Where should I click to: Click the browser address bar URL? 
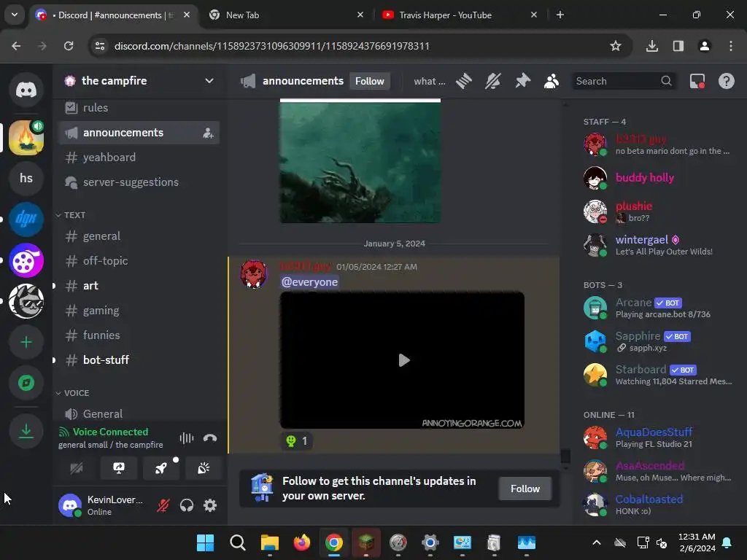click(x=272, y=46)
